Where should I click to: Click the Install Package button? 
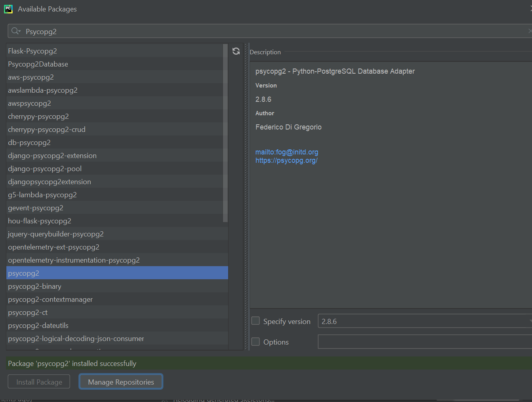pyautogui.click(x=39, y=382)
